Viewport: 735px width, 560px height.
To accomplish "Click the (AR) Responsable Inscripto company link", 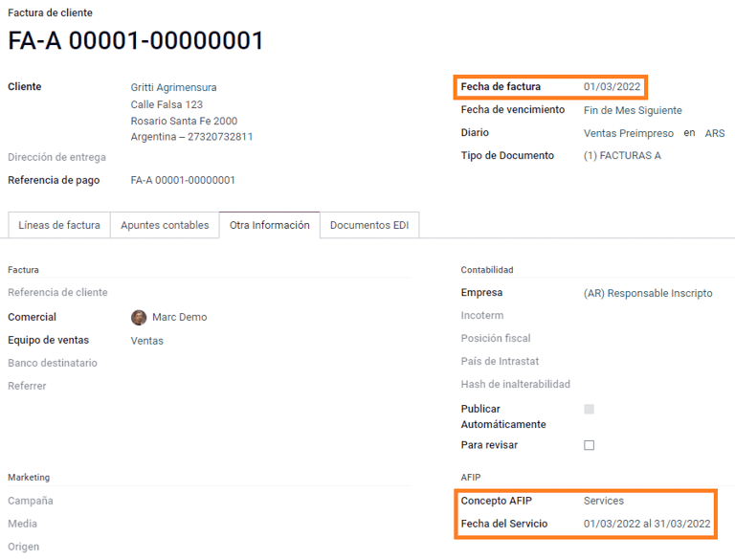I will 647,293.
